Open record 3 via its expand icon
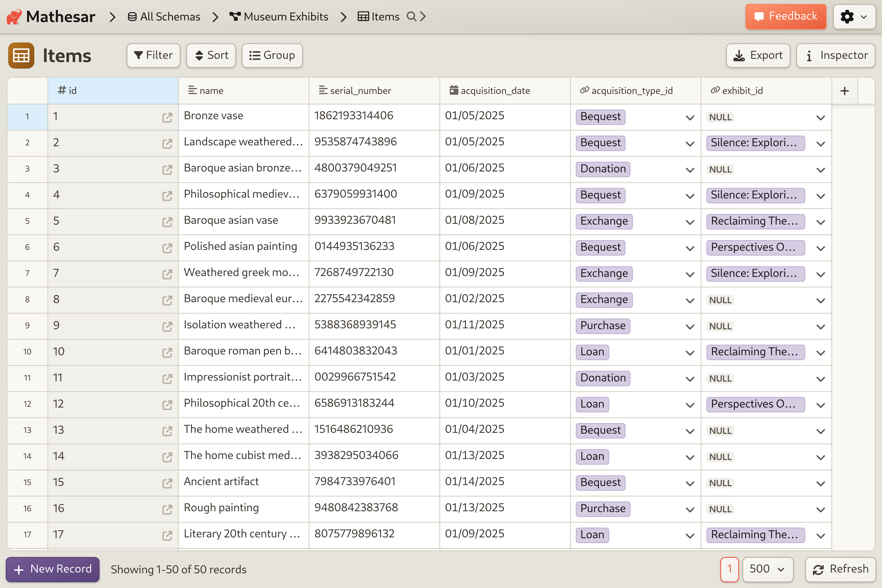This screenshot has height=588, width=882. tap(167, 170)
